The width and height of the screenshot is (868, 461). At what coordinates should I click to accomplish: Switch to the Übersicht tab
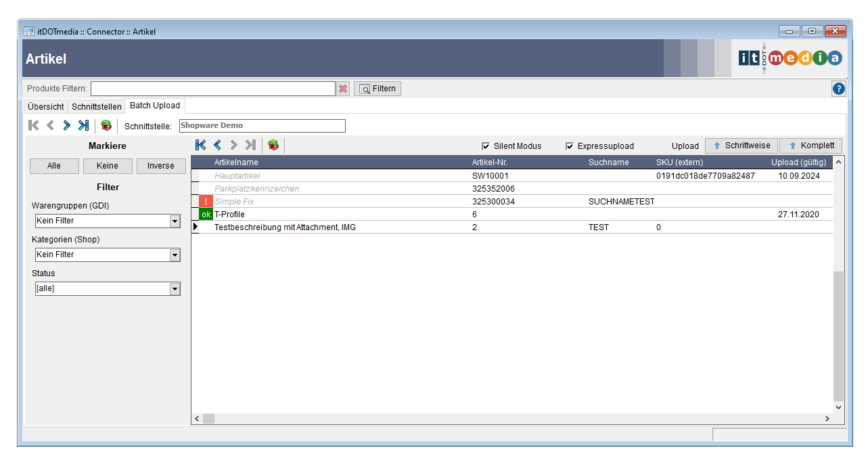[x=46, y=107]
